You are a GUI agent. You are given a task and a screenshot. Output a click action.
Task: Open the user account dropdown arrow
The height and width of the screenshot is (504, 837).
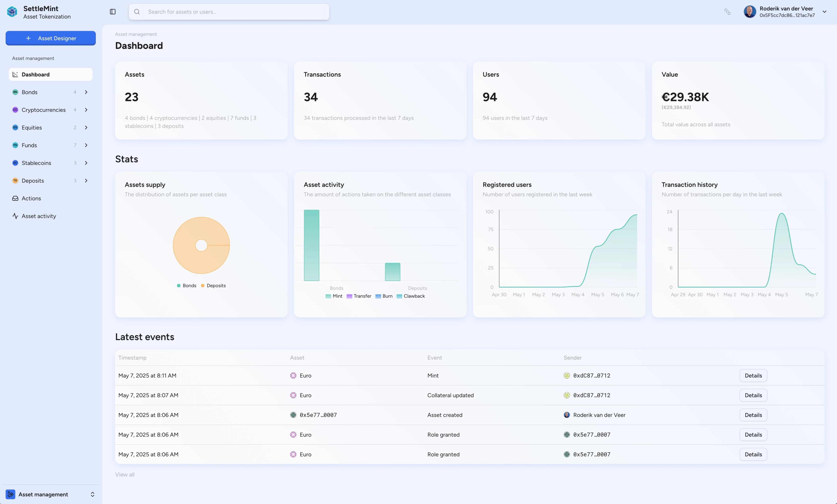(824, 12)
